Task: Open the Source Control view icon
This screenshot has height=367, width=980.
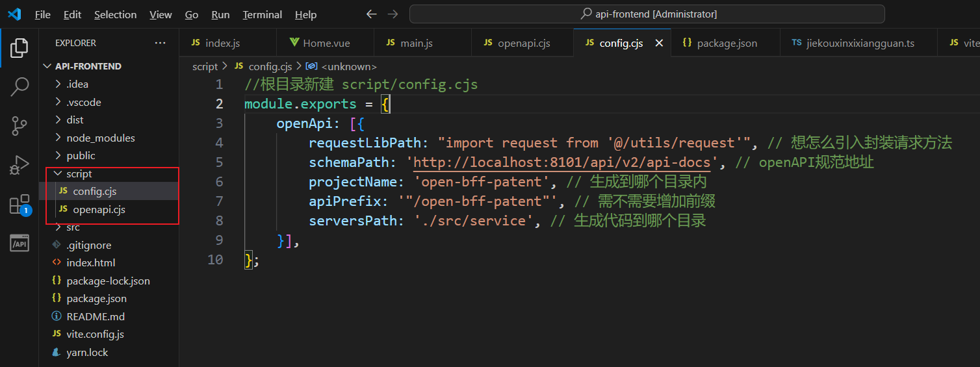Action: (19, 126)
